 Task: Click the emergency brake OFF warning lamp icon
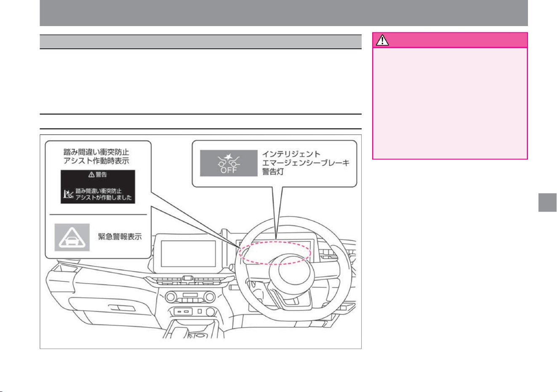point(229,163)
